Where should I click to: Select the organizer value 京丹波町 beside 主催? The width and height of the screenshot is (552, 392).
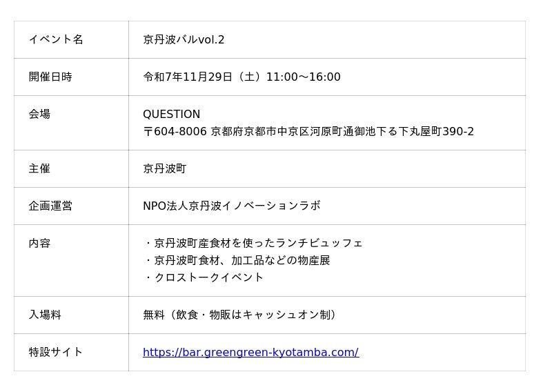click(x=164, y=168)
